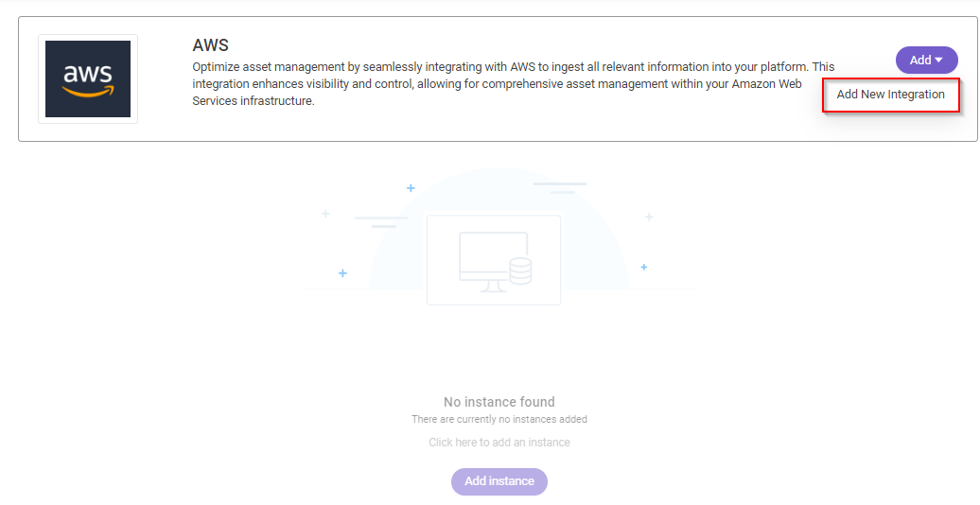Click 'There are currently no instances added' text
The image size is (980, 505).
coord(499,419)
